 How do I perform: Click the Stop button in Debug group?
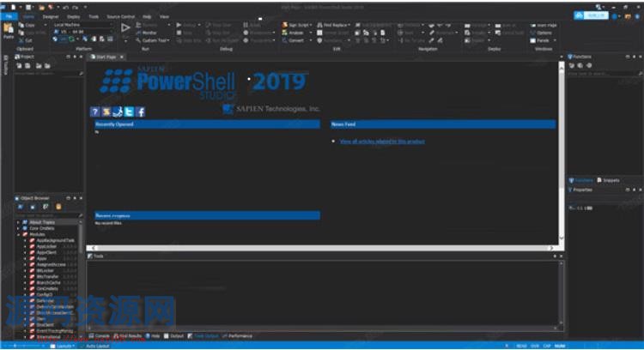185,33
